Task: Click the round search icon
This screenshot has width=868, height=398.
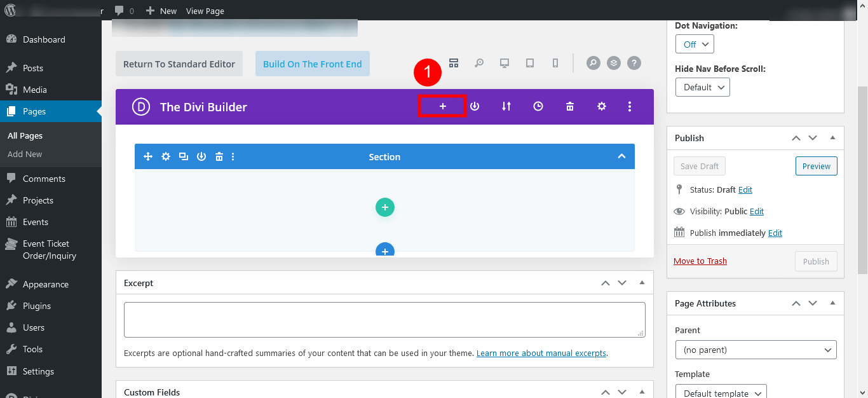Action: pos(593,63)
